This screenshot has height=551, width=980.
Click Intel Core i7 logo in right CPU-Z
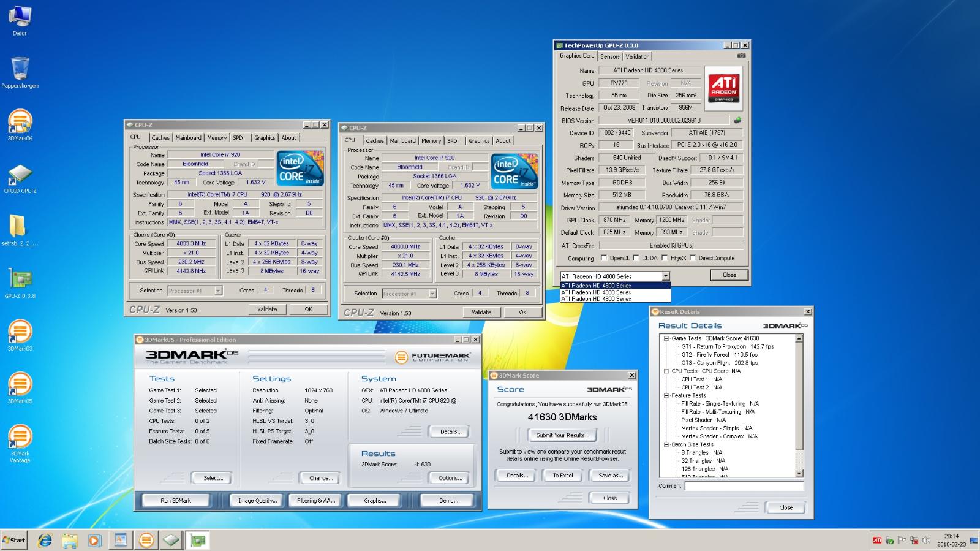click(x=514, y=172)
